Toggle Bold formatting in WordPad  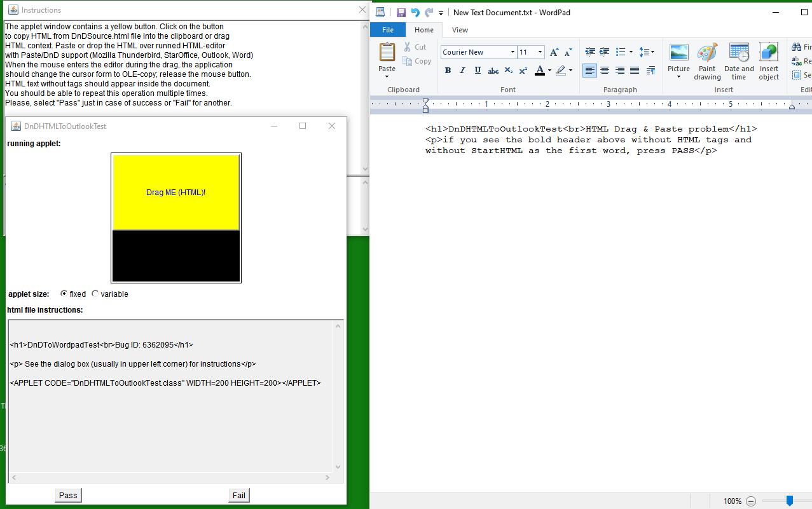(x=448, y=71)
